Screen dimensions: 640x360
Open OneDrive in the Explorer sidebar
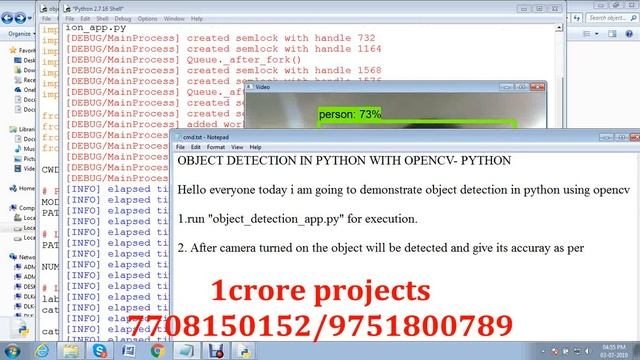25,90
